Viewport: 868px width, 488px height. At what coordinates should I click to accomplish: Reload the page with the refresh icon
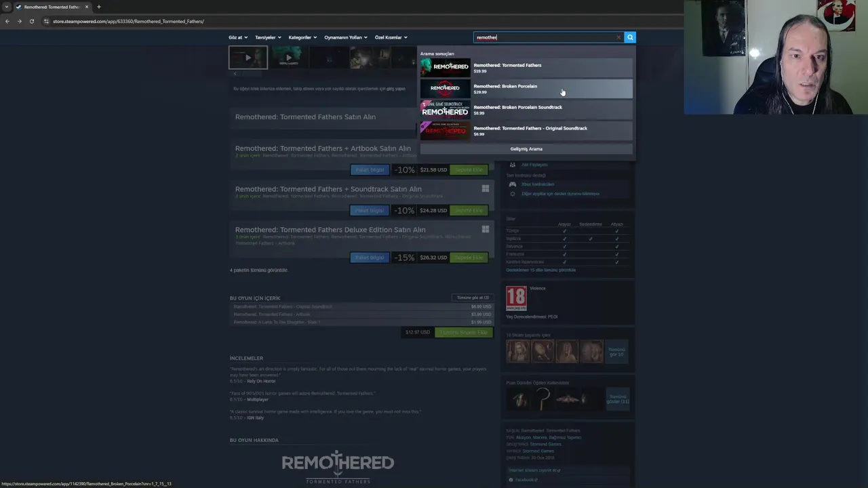pyautogui.click(x=31, y=21)
